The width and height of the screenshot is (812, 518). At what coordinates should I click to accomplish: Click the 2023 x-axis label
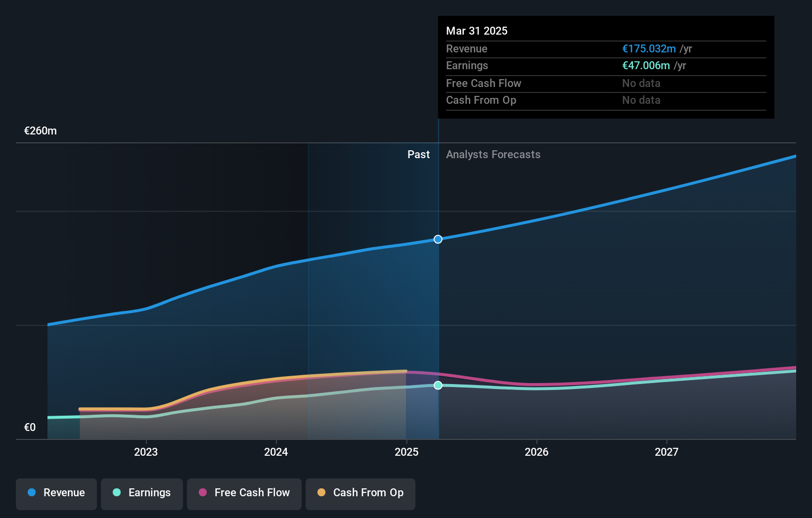(146, 452)
